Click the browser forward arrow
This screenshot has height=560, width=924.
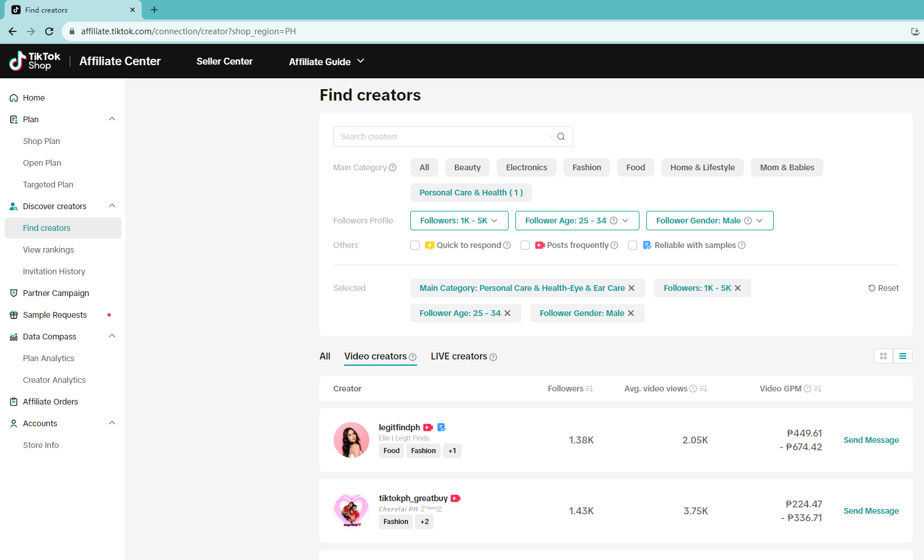(31, 31)
